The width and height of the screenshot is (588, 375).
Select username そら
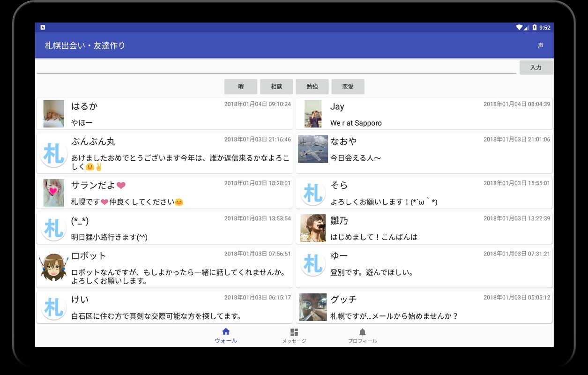click(339, 185)
